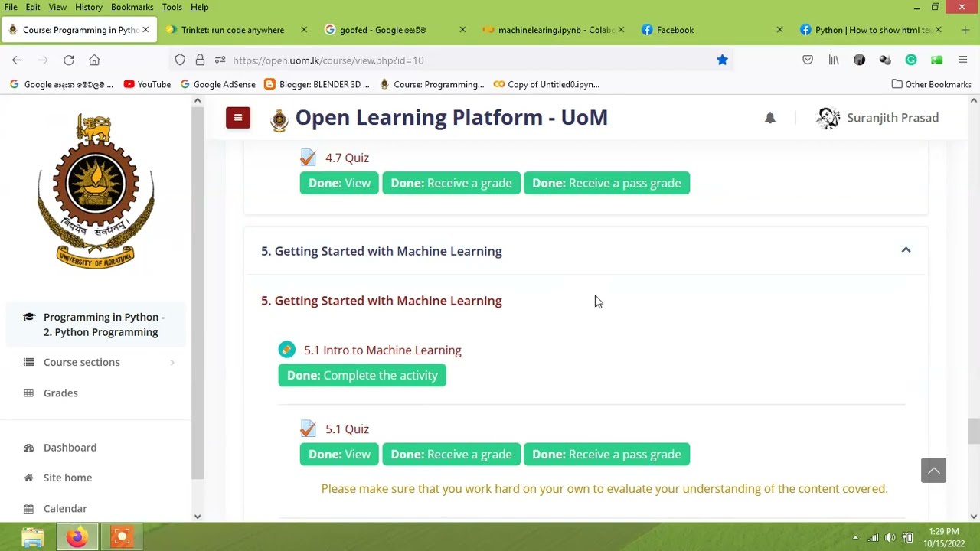Switch to Trinket: run code anywhere tab
Image resolution: width=980 pixels, height=551 pixels.
[232, 30]
